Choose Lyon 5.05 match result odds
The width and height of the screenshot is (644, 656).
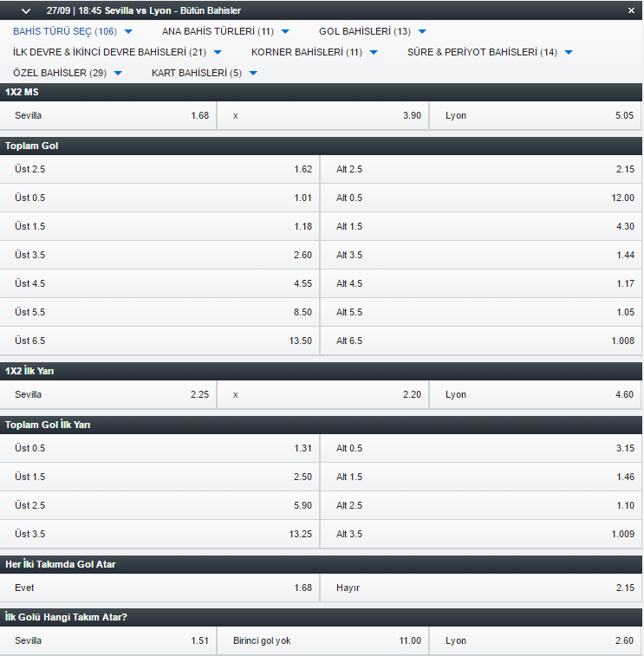click(536, 115)
